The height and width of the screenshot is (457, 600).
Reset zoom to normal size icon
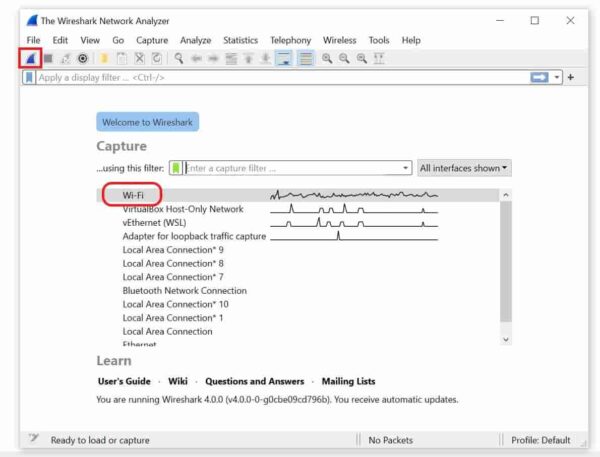362,59
